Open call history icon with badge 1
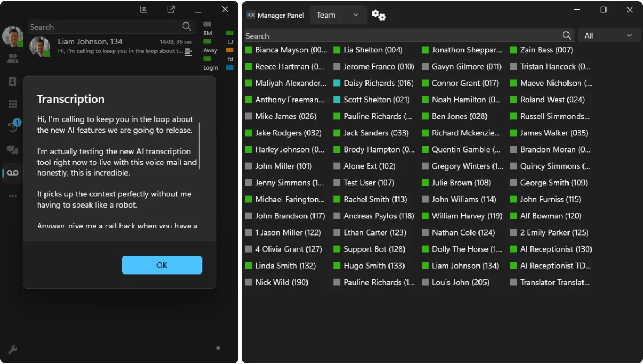This screenshot has height=364, width=643. point(13,126)
